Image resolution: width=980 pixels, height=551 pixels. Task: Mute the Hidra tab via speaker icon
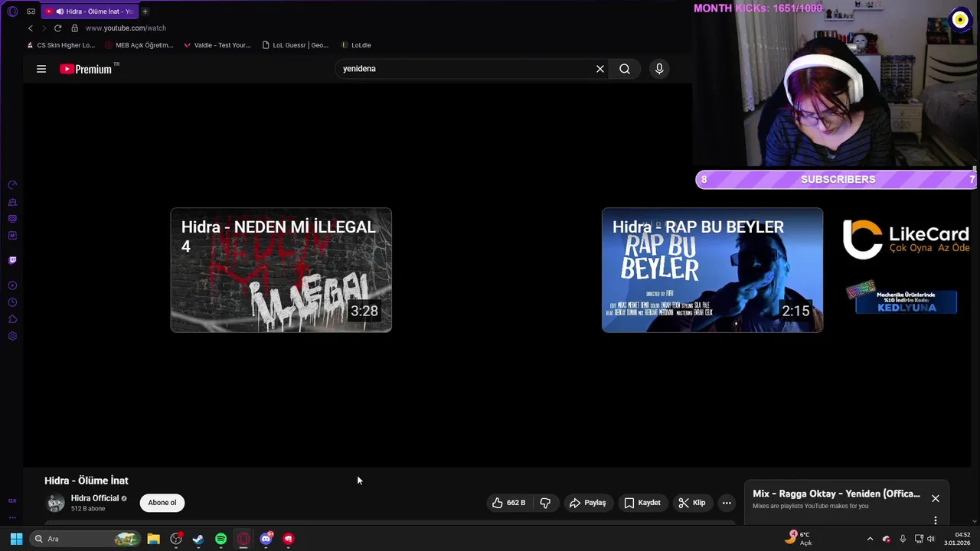[x=60, y=11]
